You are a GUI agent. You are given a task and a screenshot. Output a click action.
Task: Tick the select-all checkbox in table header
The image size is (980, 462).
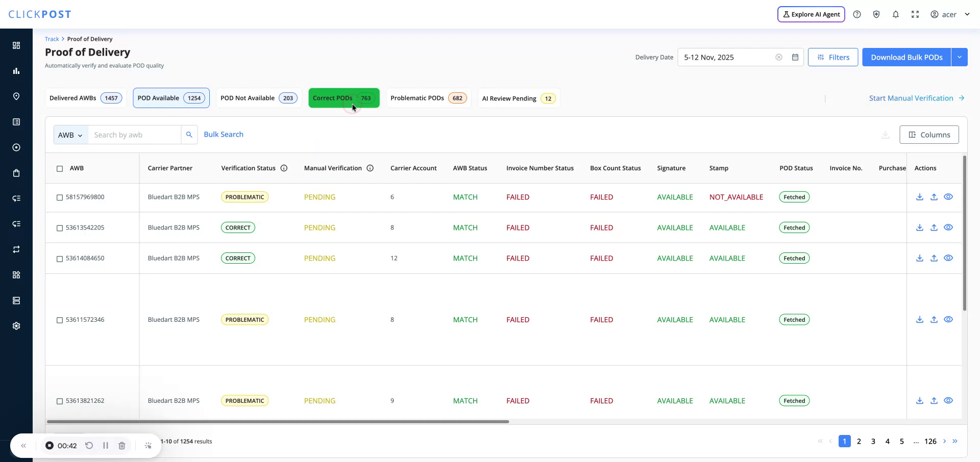tap(60, 169)
